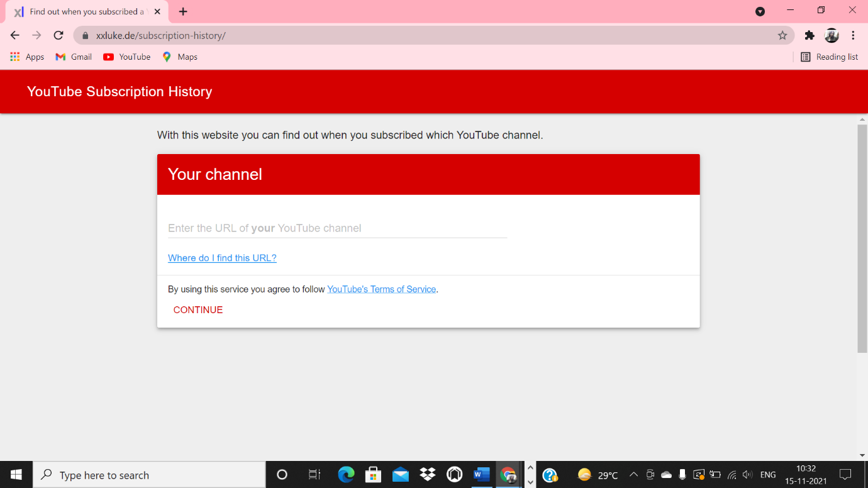868x488 pixels.
Task: Open a new tab with the plus button
Action: pos(183,11)
